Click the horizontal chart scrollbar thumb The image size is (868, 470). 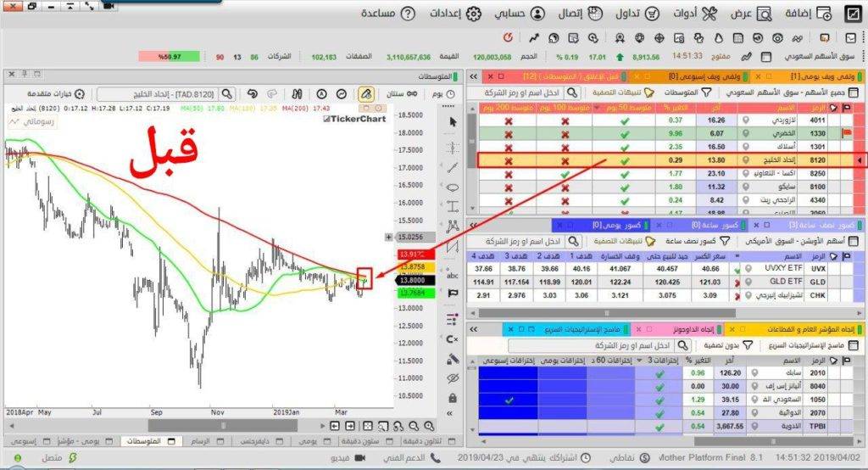223,426
